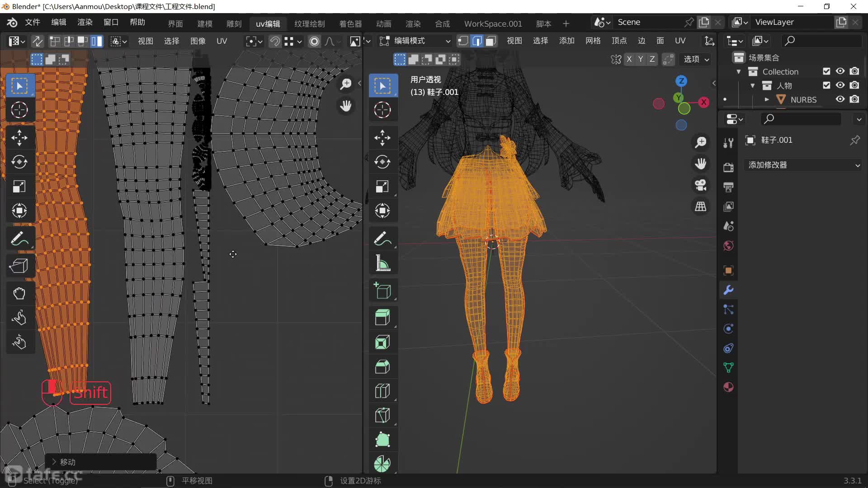This screenshot has width=868, height=488.
Task: Toggle Z axis mirror
Action: [x=652, y=59]
